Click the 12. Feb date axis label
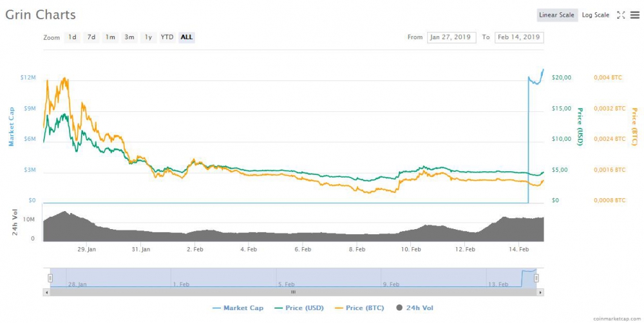This screenshot has height=323, width=644. (x=465, y=249)
